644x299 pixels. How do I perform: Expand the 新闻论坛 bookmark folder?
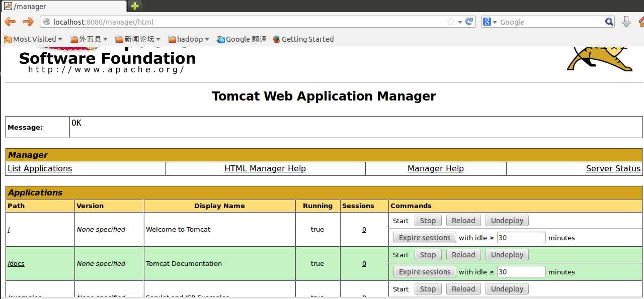point(138,39)
